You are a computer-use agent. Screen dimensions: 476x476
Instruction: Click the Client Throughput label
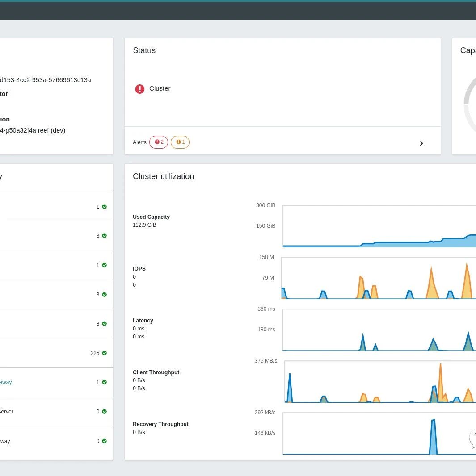[x=156, y=372]
